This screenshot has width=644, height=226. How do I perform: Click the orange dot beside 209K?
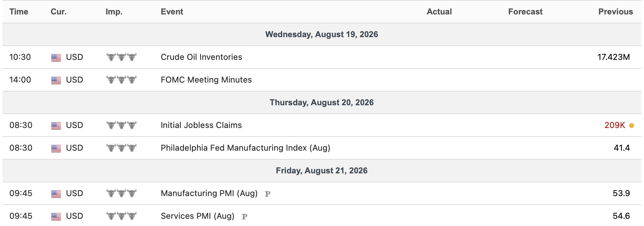[x=632, y=126]
